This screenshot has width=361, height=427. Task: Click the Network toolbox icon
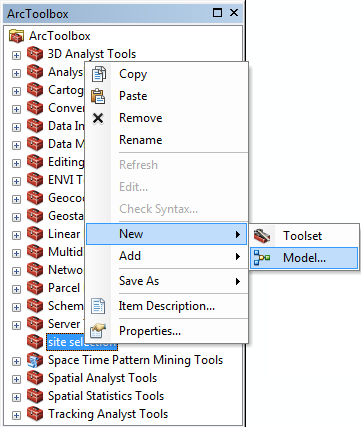35,270
